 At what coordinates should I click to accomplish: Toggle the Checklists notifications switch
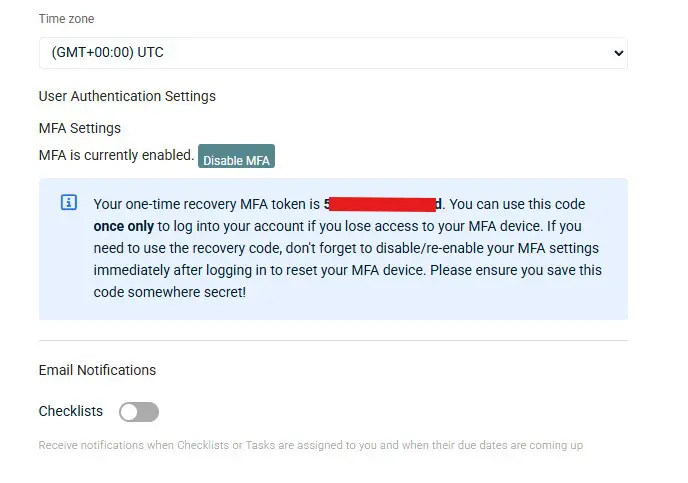coord(139,412)
